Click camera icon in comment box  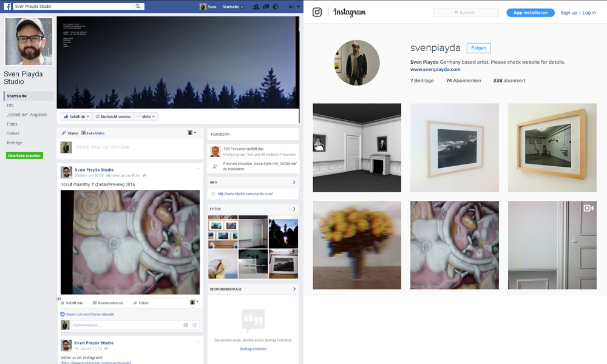coord(186,325)
